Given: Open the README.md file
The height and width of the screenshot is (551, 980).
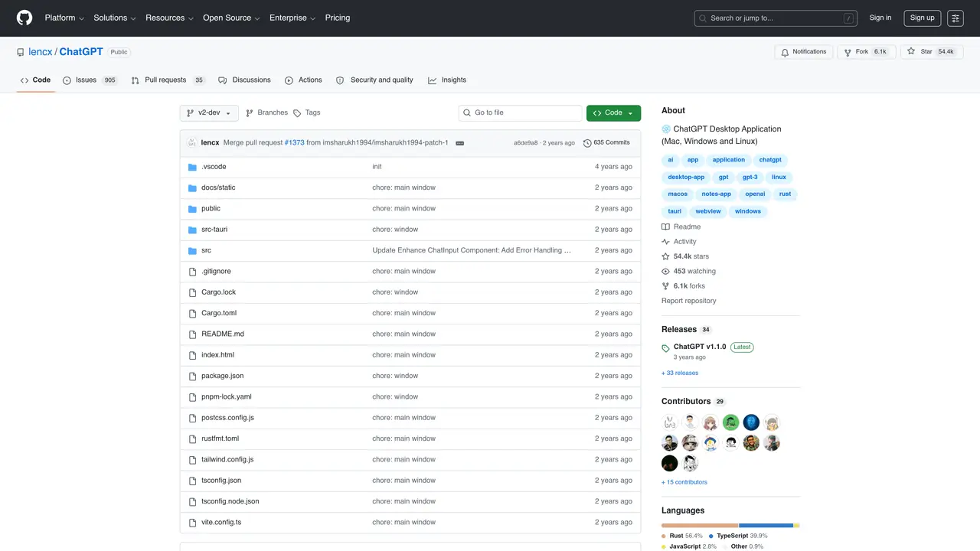Looking at the screenshot, I should click(223, 334).
